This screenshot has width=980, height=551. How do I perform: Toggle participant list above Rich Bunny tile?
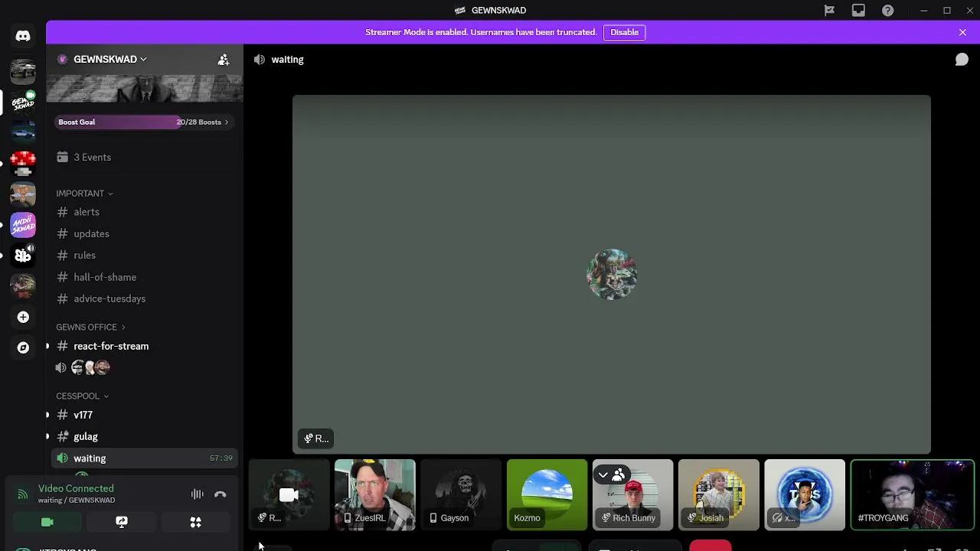(x=611, y=475)
